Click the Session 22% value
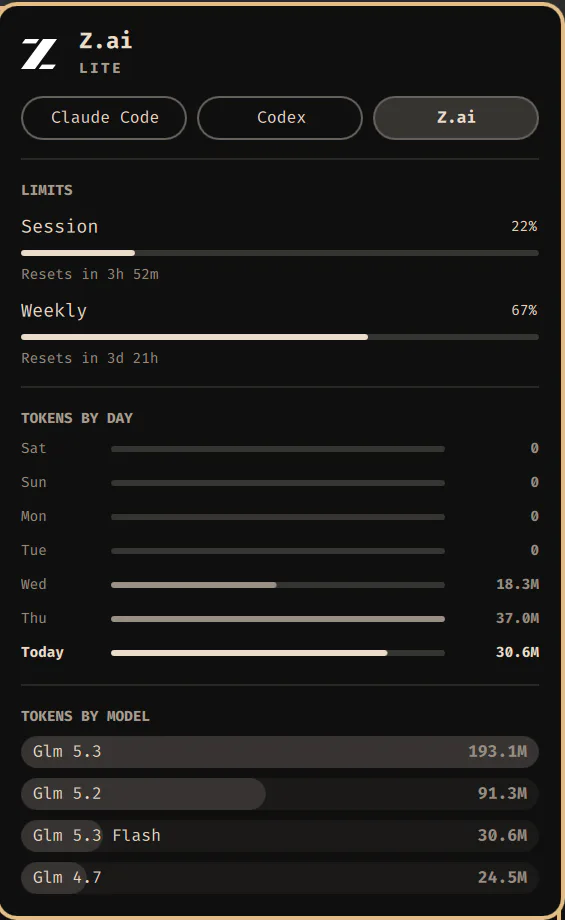This screenshot has height=920, width=565. [524, 226]
